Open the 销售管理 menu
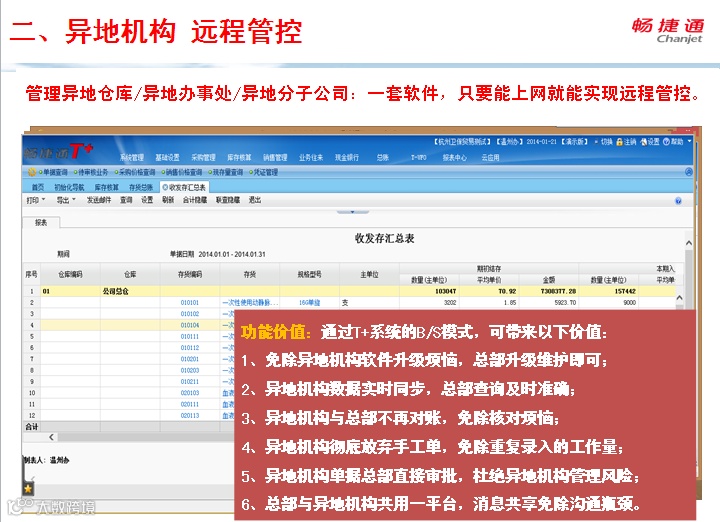This screenshot has height=522, width=720. [275, 157]
